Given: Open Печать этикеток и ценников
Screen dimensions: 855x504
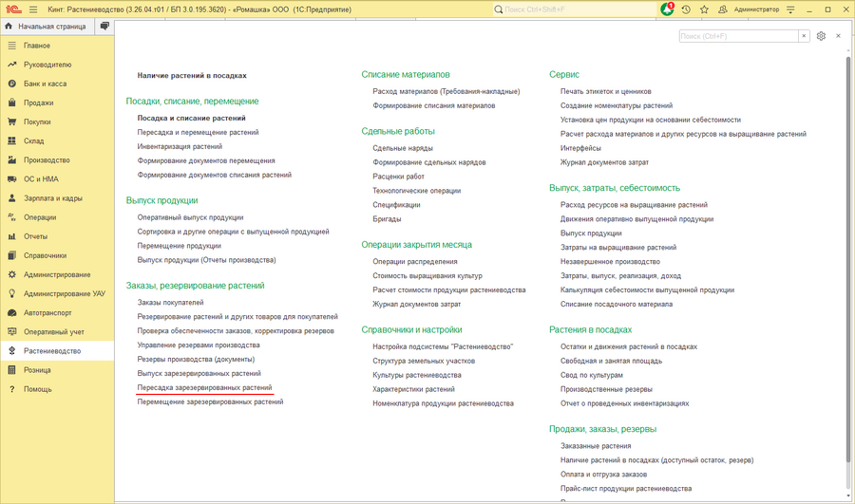Looking at the screenshot, I should pos(606,91).
